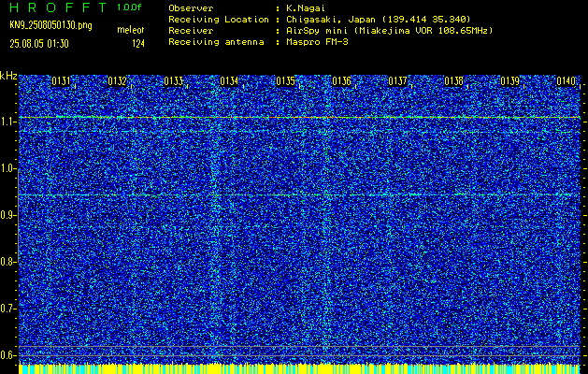Click Chigasaki, Japan coordinates text
Screen dimensions: 588x374
point(379,19)
